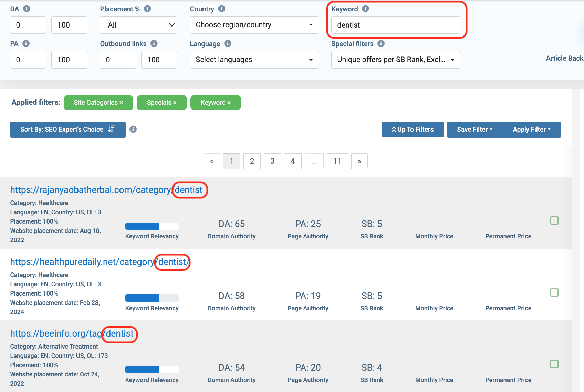The height and width of the screenshot is (392, 584).
Task: Open the Placement % dropdown showing All
Action: 138,25
